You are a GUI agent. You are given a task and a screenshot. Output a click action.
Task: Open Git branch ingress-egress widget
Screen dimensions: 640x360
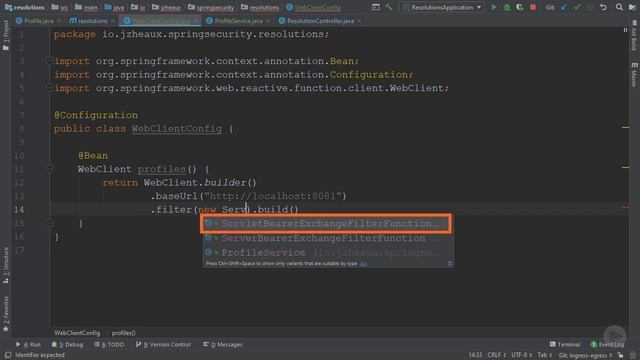point(585,355)
